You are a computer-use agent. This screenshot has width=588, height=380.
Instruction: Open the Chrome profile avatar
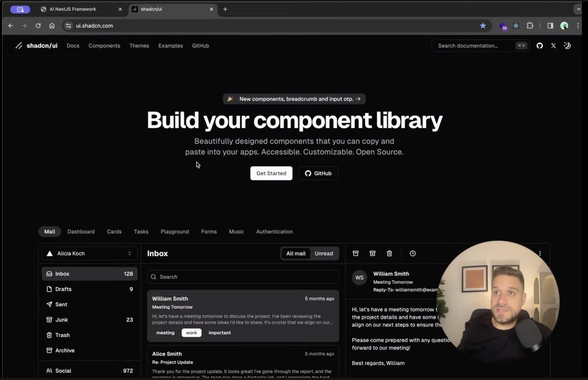(564, 25)
